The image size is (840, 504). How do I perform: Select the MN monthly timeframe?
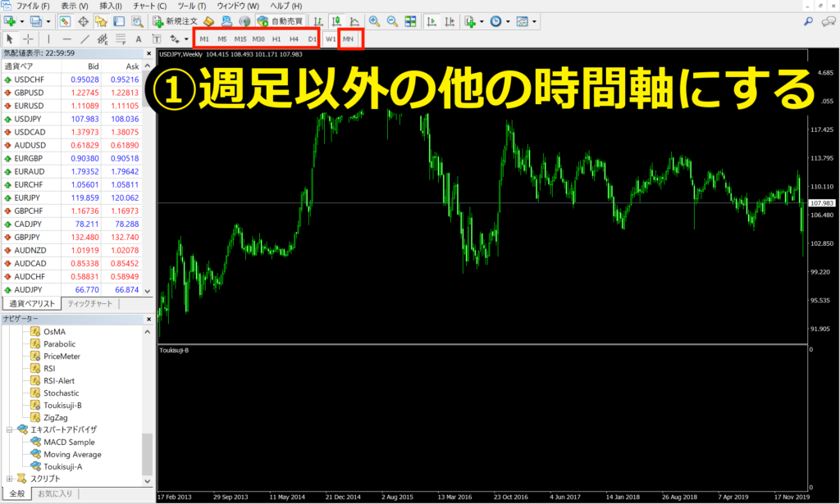point(349,39)
